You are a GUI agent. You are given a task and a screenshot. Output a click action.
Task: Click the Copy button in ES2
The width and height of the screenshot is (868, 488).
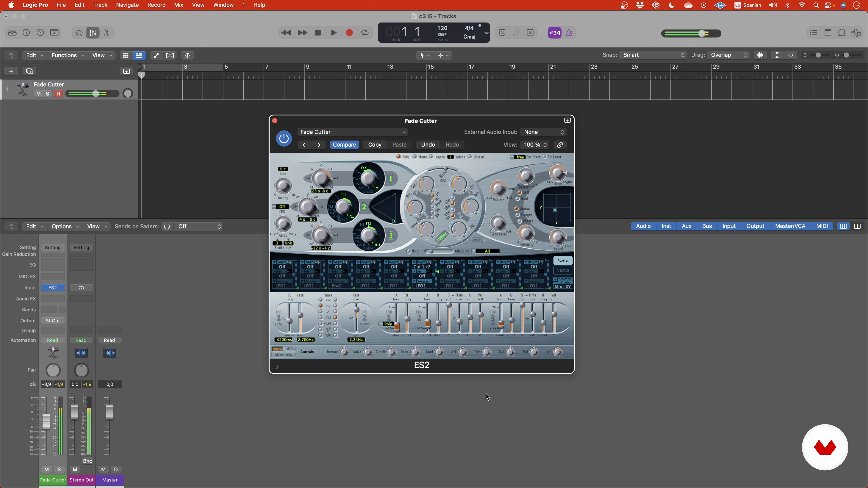tap(375, 145)
